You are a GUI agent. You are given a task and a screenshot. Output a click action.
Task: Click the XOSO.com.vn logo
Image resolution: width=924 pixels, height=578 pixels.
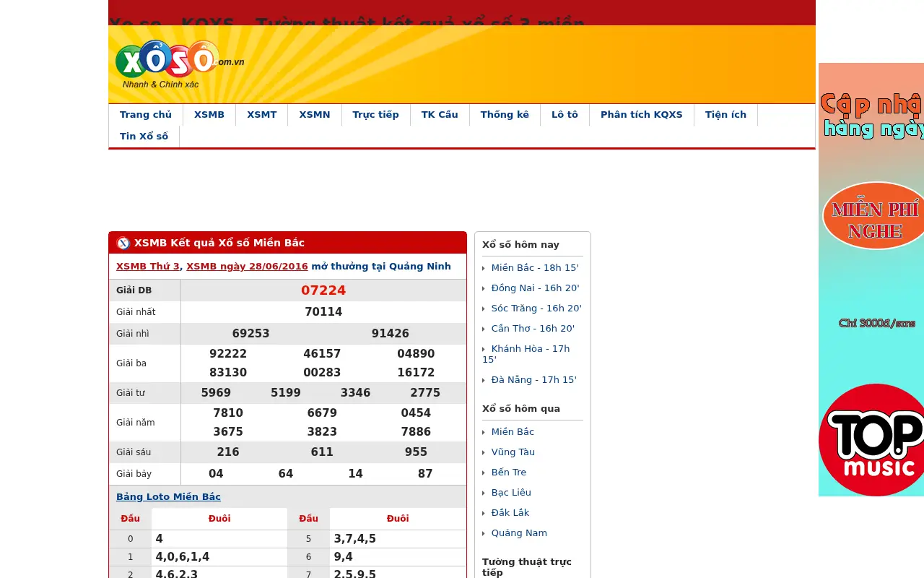click(x=180, y=65)
